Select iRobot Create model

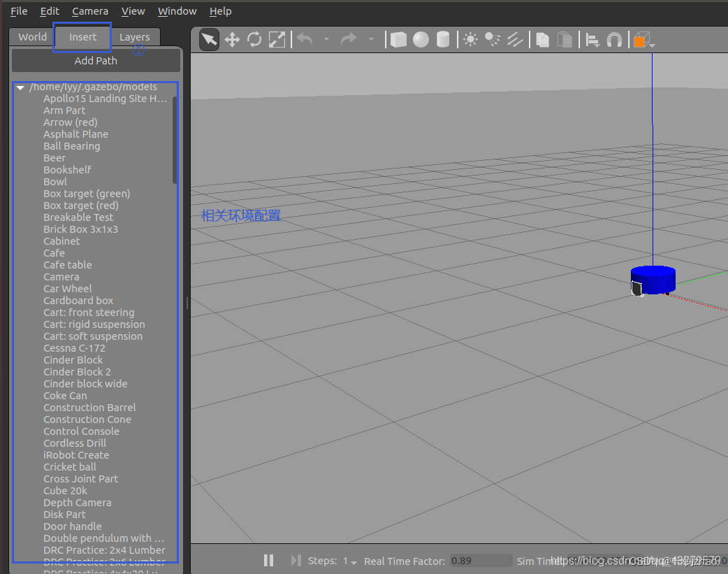click(x=76, y=455)
